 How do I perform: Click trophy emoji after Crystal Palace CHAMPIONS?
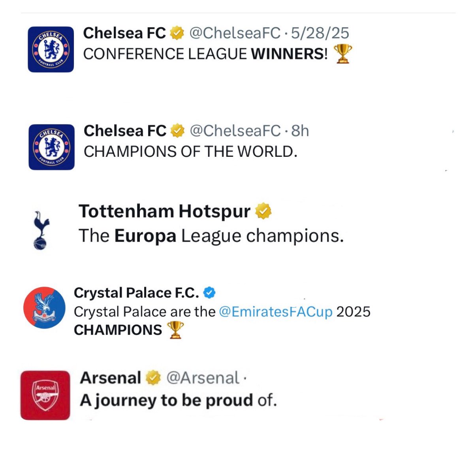tap(176, 330)
